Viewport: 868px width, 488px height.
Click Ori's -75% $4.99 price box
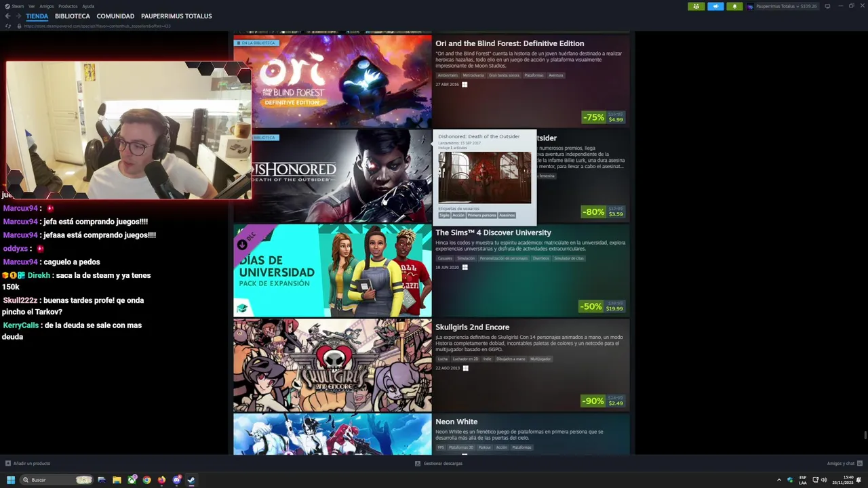[x=604, y=117]
